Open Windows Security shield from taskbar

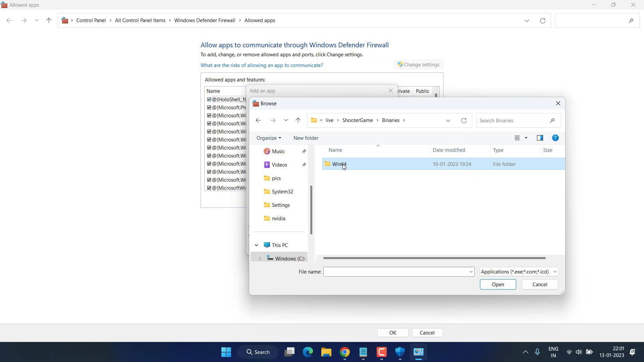[400, 352]
